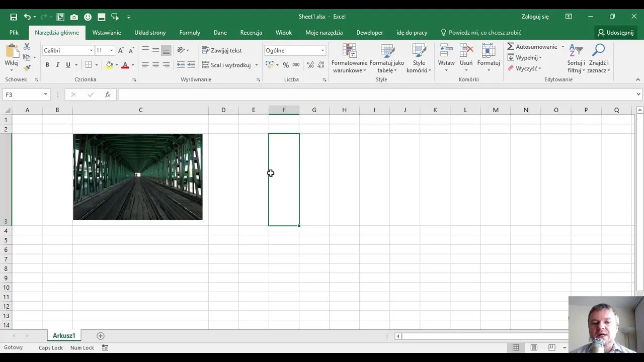
Task: Click Zaloguj się to sign in
Action: tap(535, 17)
